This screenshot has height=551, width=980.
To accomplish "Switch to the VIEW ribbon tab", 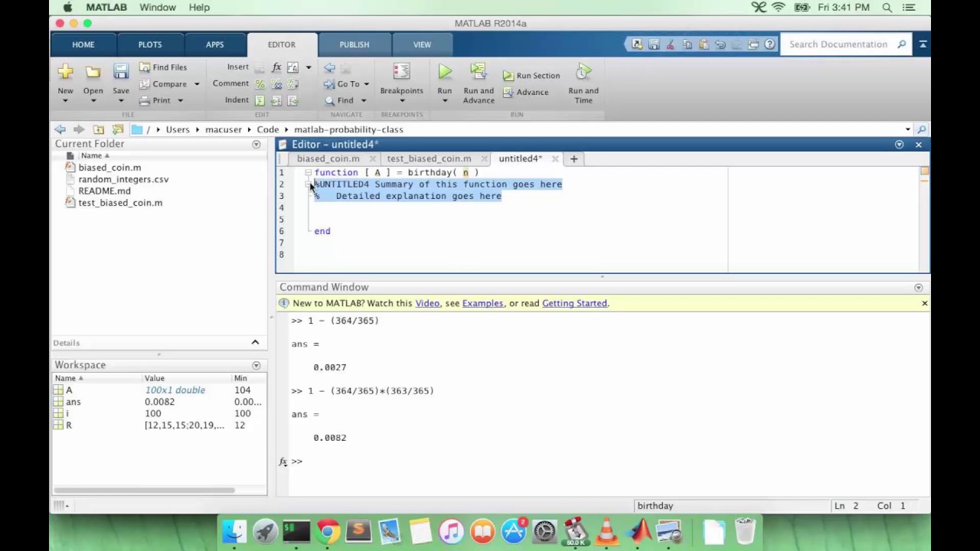I will [x=423, y=44].
